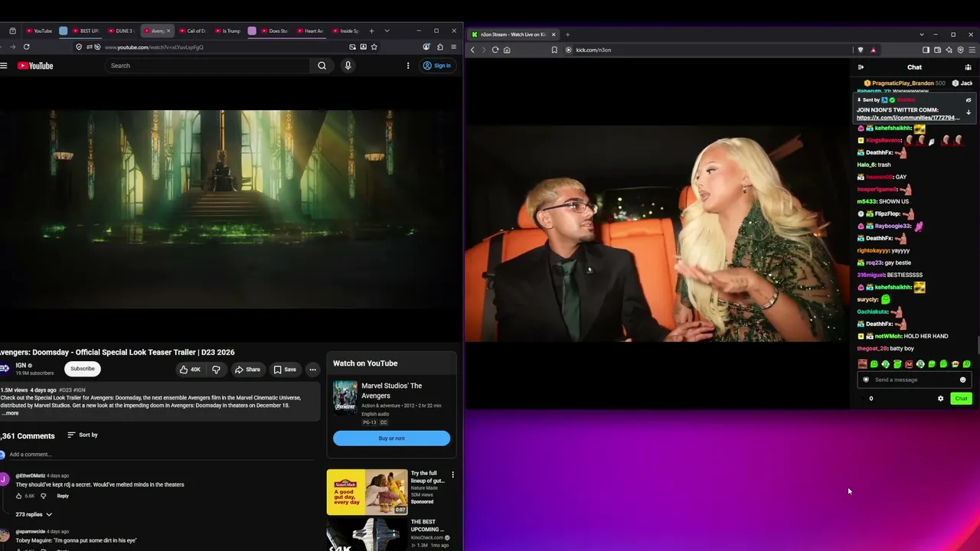Click Buy or rent for The Avengers
This screenshot has width=980, height=551.
tap(391, 439)
